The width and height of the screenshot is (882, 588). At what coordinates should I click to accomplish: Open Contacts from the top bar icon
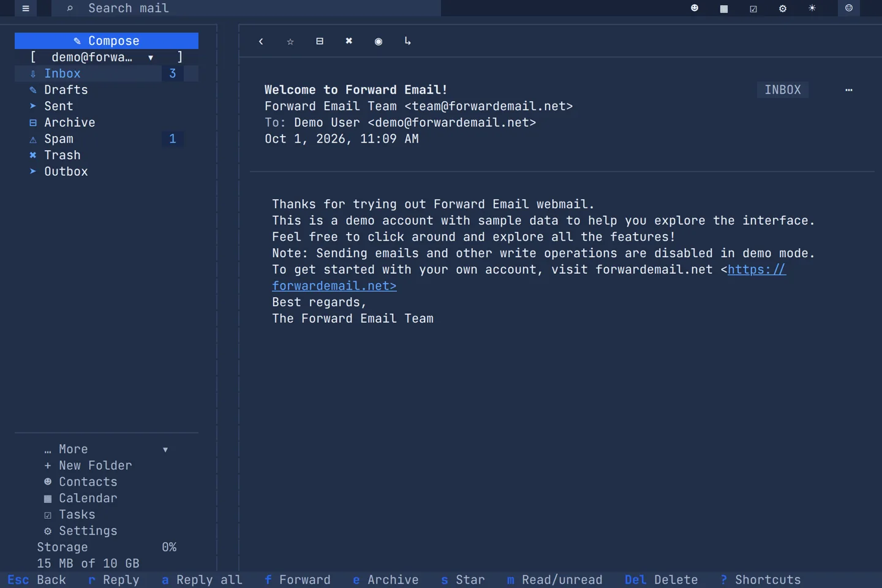point(695,8)
